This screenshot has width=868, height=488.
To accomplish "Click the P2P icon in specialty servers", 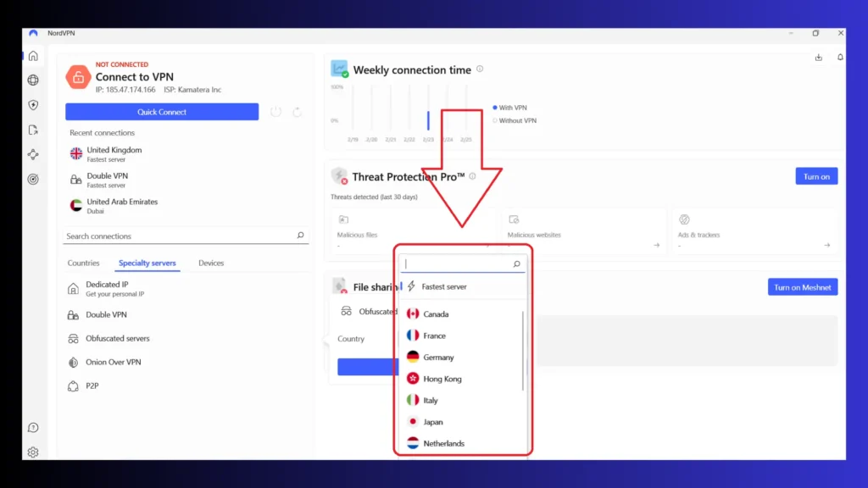I will click(73, 386).
